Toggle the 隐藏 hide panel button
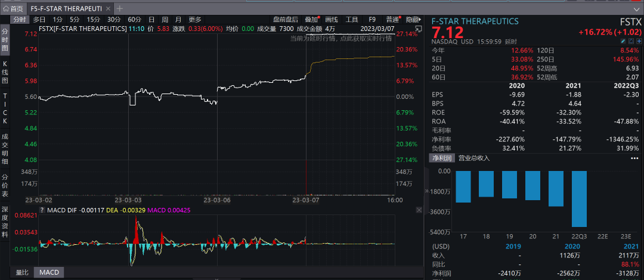The image size is (644, 280). tap(412, 20)
